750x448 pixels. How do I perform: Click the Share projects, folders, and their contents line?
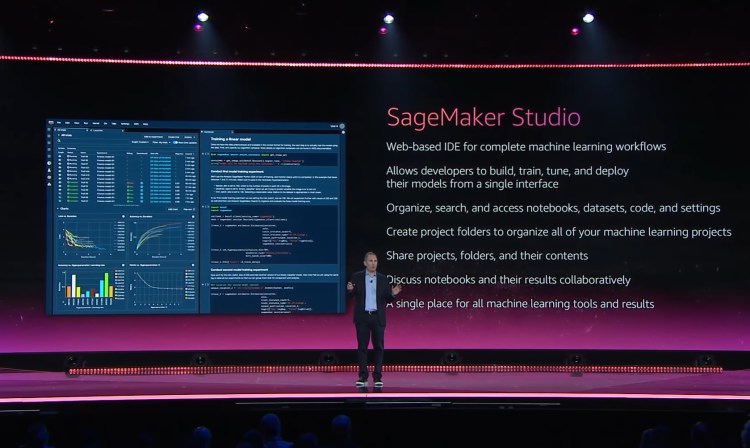(487, 256)
